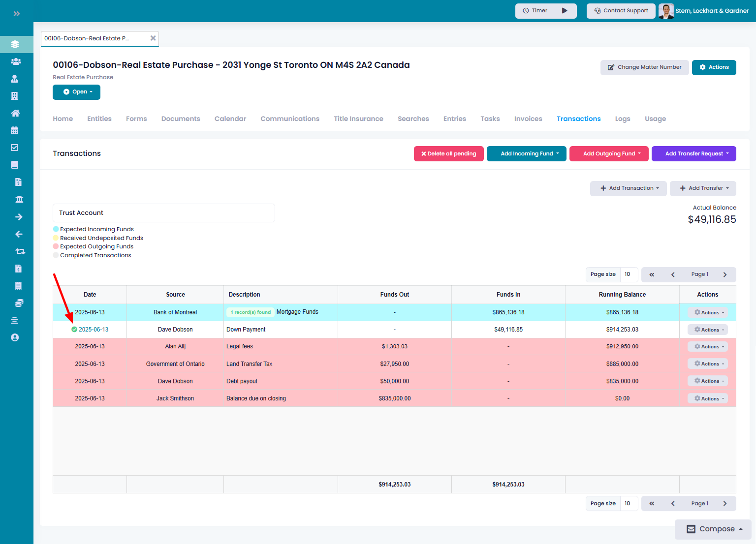Screen dimensions: 756x544
Task: Open the checkbox tasks sidebar icon
Action: coord(15,148)
